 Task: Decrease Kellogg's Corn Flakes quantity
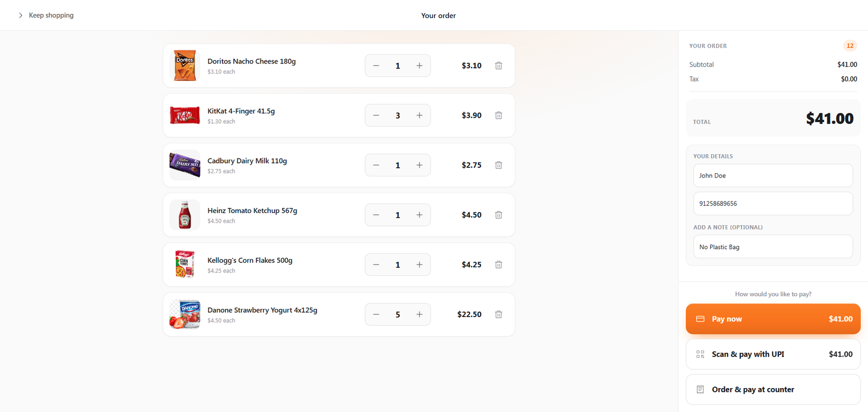pos(376,265)
